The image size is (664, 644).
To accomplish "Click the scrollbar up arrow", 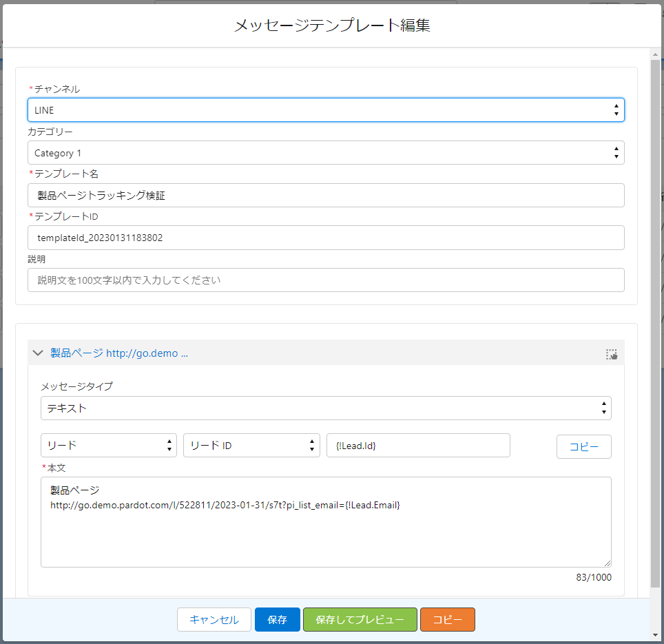I will point(655,54).
